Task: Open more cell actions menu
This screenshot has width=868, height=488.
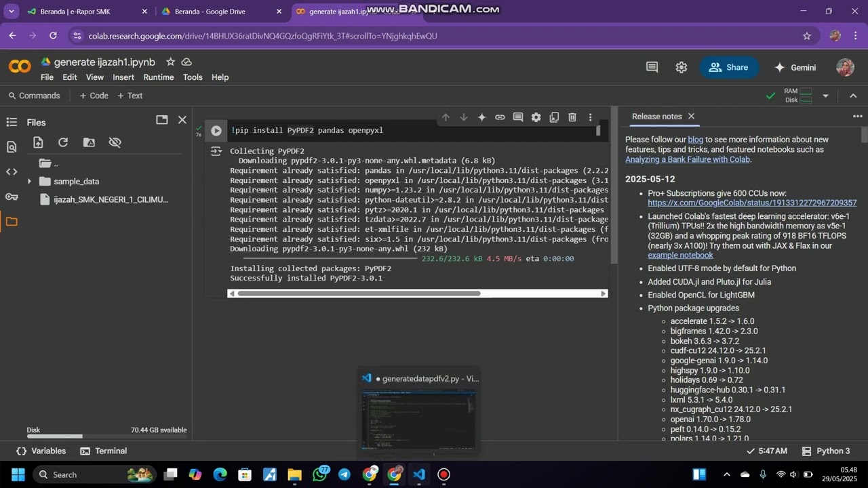Action: click(x=590, y=117)
